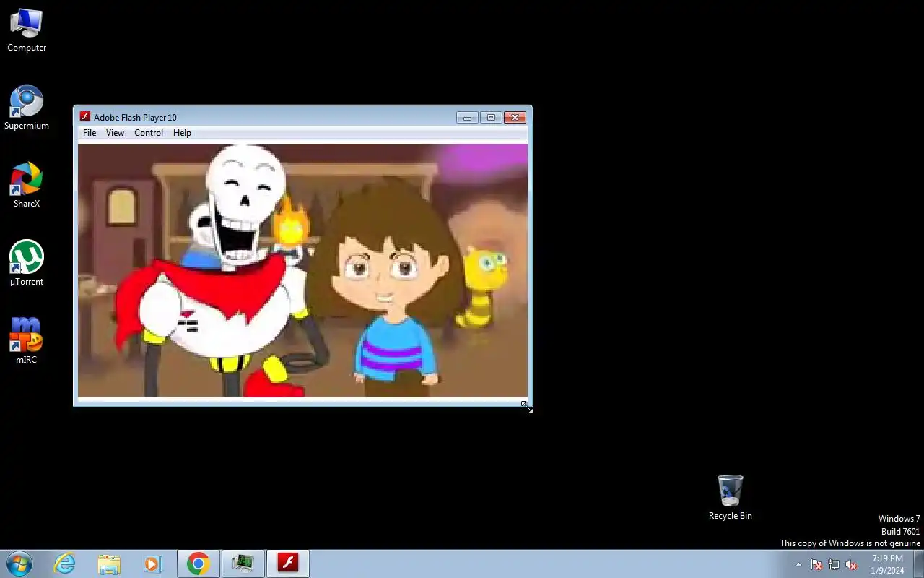Image resolution: width=924 pixels, height=578 pixels.
Task: Open the Help menu in Flash Player
Action: 182,133
